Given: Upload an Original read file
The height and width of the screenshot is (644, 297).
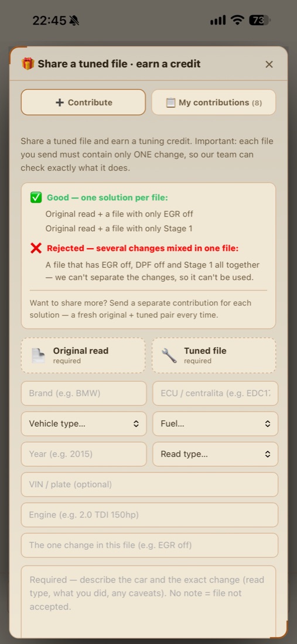Looking at the screenshot, I should point(83,355).
